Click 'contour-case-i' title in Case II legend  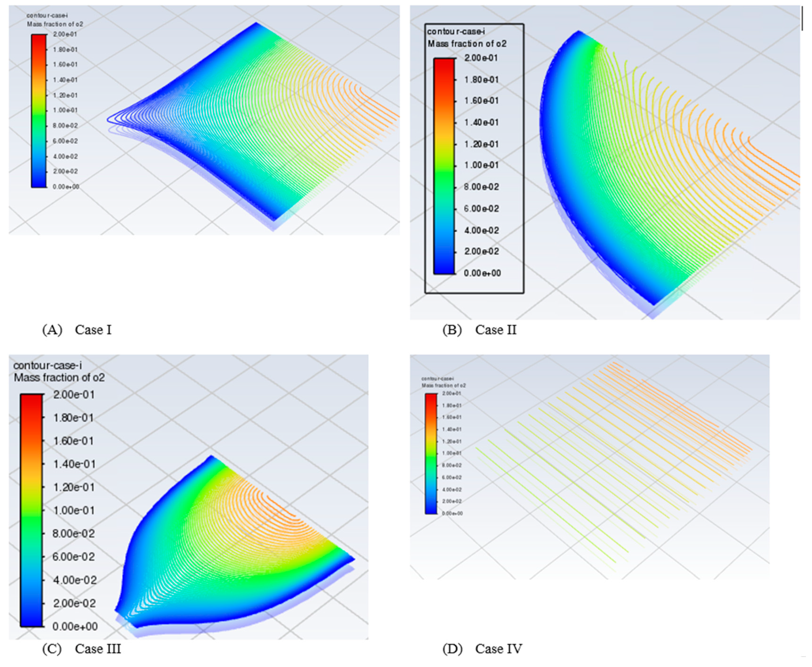point(456,31)
